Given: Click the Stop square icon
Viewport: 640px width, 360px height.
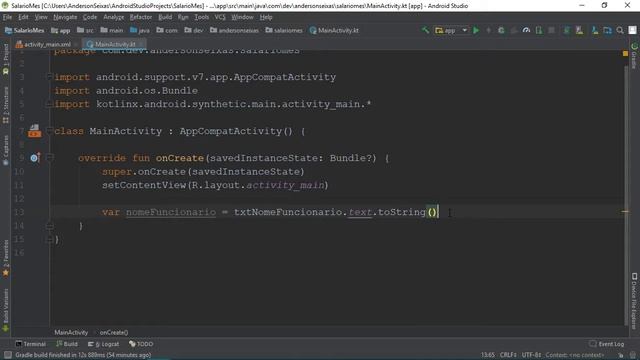Looking at the screenshot, I should (551, 30).
